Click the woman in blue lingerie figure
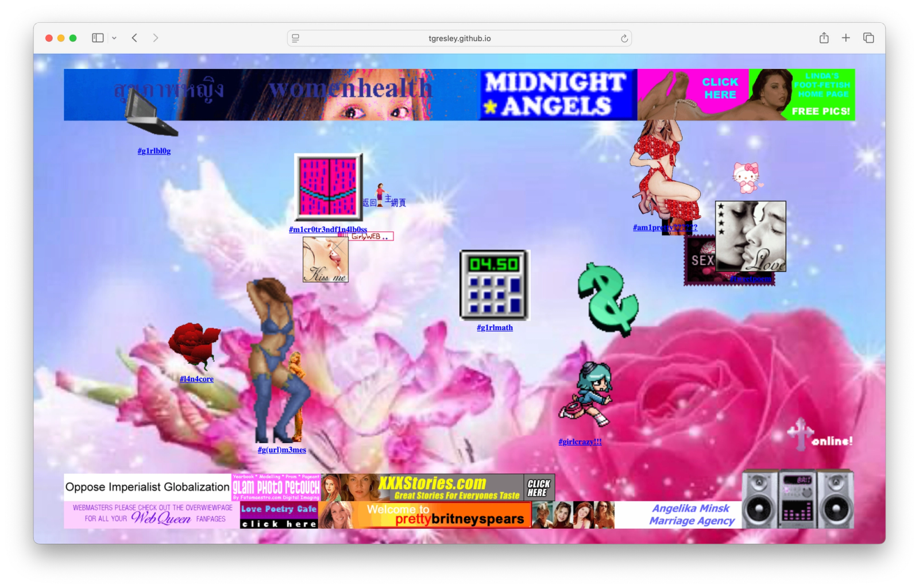This screenshot has height=588, width=919. pyautogui.click(x=277, y=361)
